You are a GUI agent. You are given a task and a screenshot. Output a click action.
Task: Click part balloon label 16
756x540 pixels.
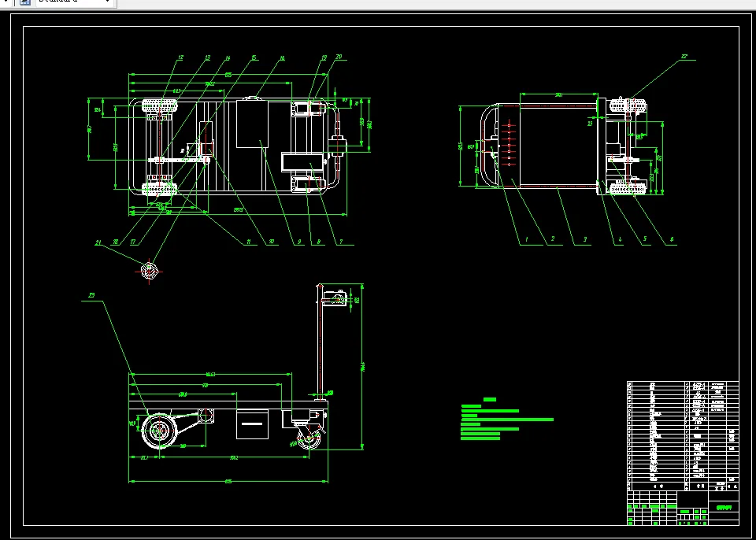click(x=282, y=58)
